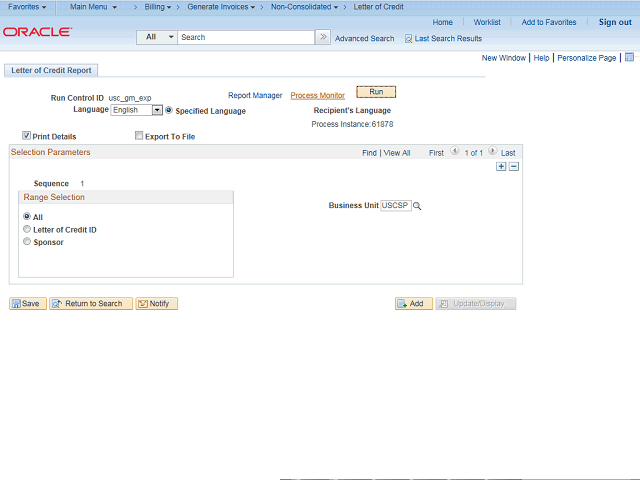Click the Last row navigation link
640x480 pixels.
pyautogui.click(x=508, y=153)
